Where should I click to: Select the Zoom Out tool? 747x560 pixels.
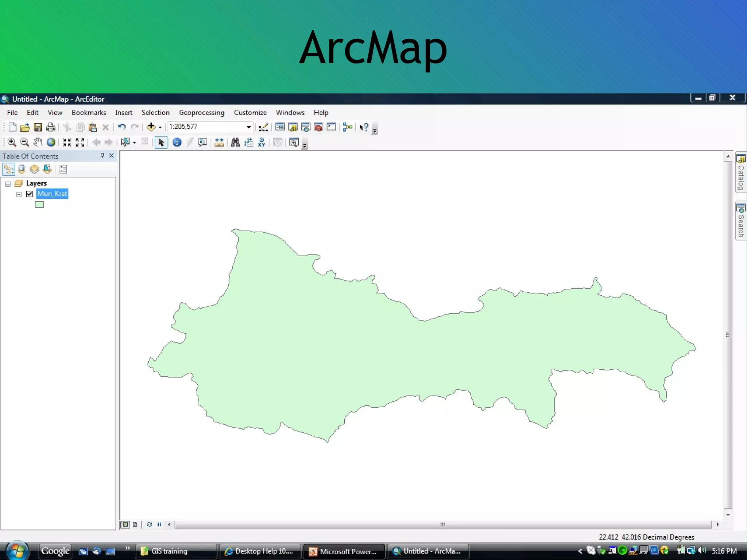click(x=24, y=142)
